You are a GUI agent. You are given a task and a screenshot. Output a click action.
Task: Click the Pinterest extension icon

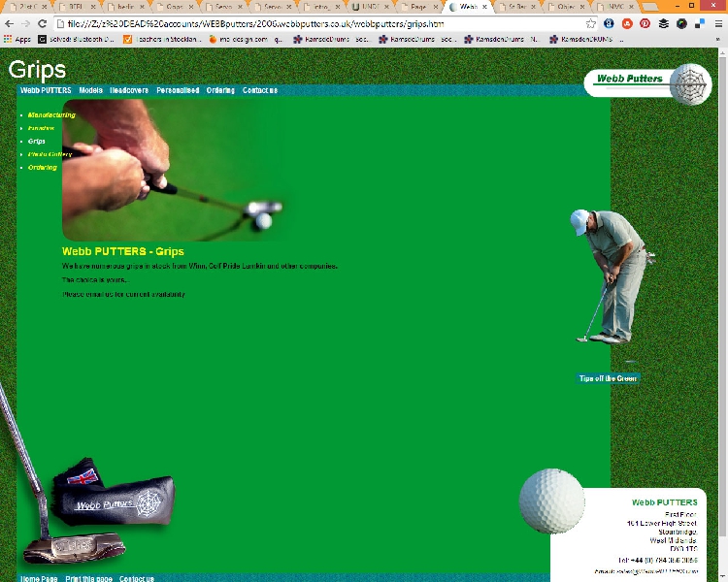645,23
